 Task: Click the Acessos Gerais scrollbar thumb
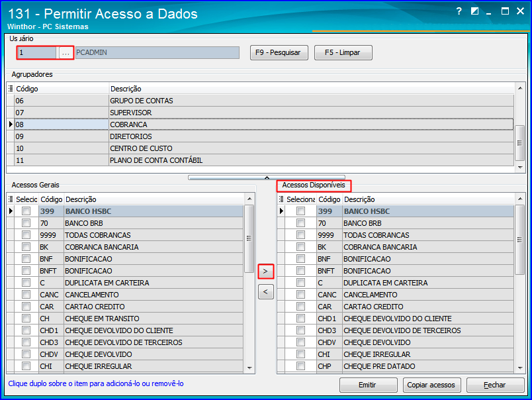(x=249, y=238)
